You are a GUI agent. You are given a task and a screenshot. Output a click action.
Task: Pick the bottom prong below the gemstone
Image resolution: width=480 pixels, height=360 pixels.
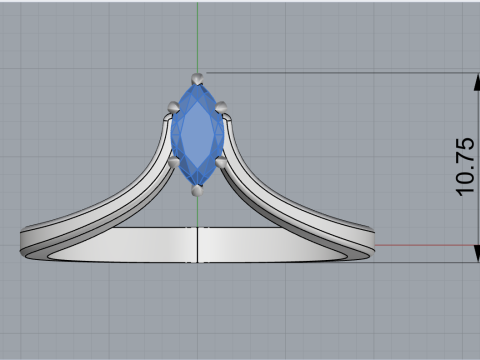197,190
